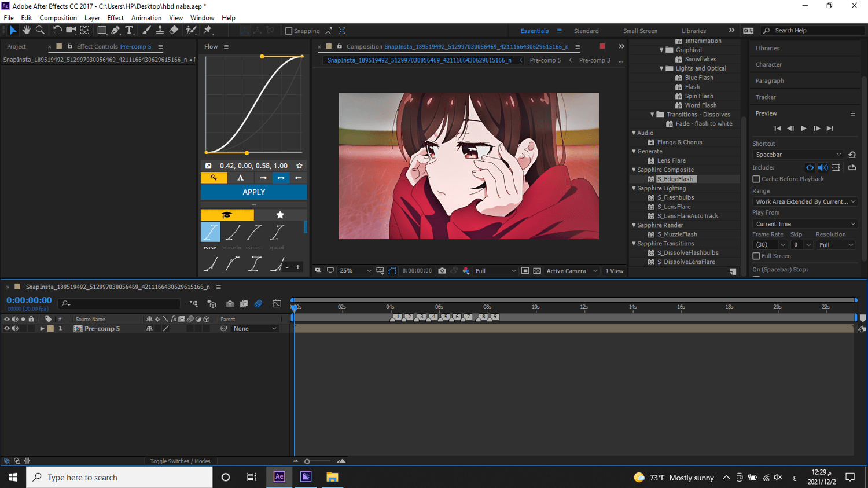Click the Search Help field
The width and height of the screenshot is (868, 488).
pyautogui.click(x=812, y=31)
